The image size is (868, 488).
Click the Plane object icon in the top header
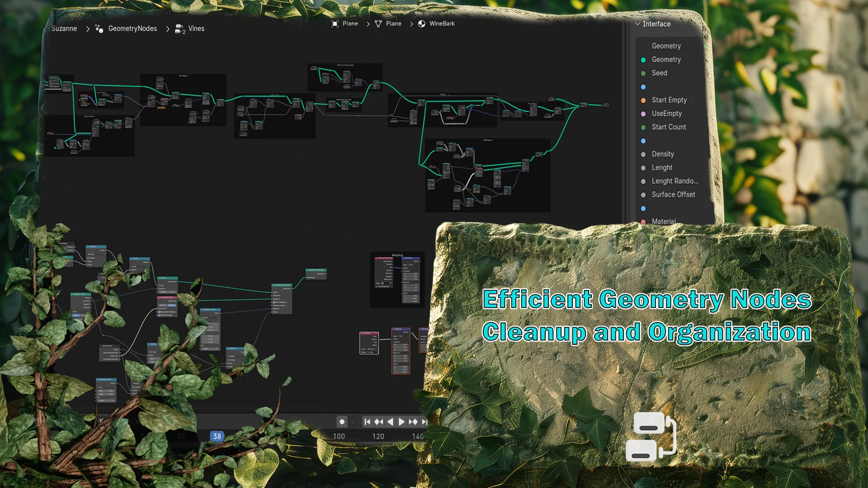tap(335, 24)
